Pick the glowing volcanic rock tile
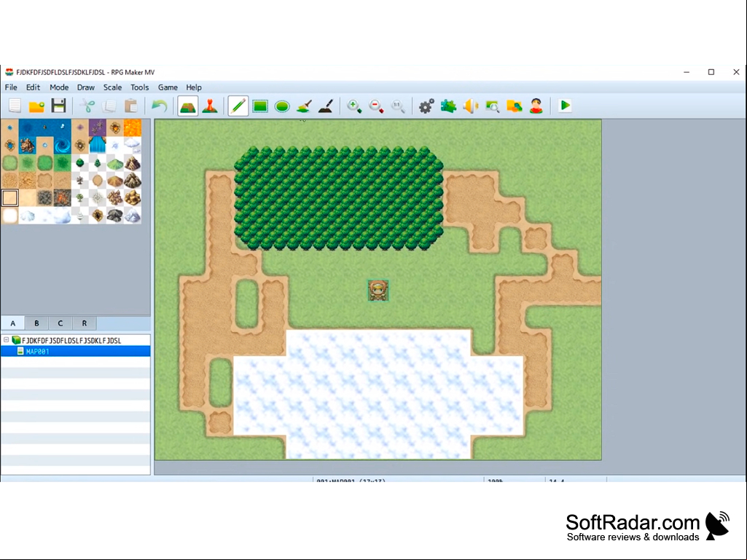This screenshot has height=560, width=747. pyautogui.click(x=63, y=197)
